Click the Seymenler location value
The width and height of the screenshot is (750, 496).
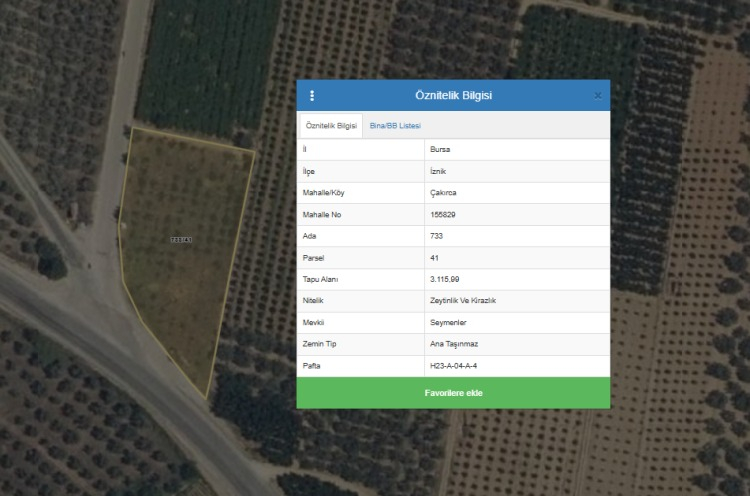(x=448, y=322)
